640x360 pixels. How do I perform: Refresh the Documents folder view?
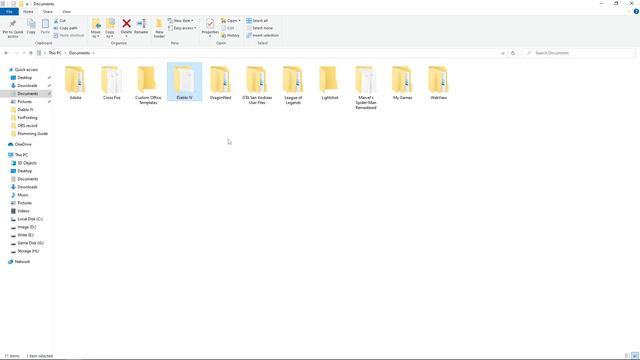click(513, 53)
